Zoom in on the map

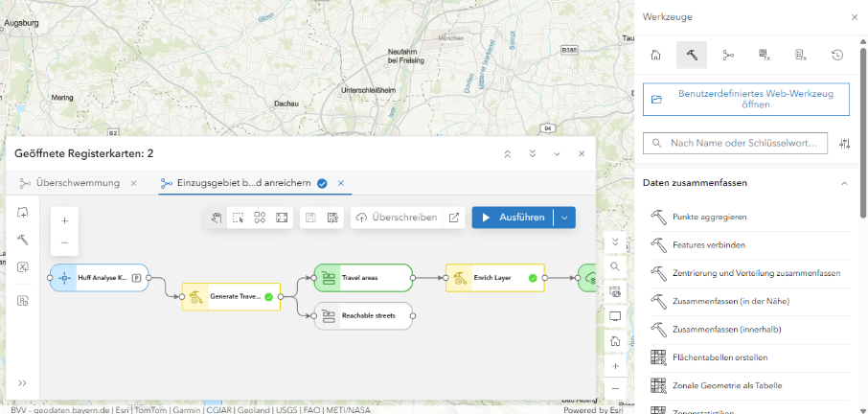click(615, 366)
